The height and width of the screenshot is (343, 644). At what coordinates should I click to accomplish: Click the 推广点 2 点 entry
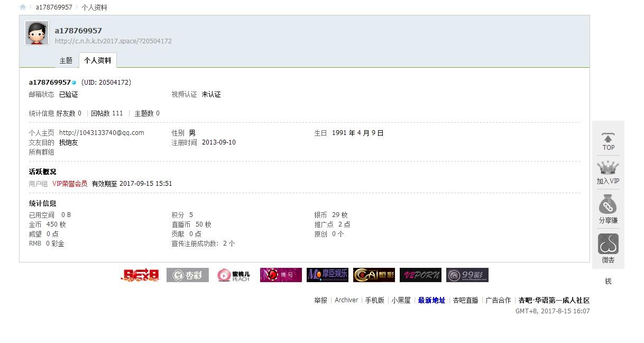pos(333,224)
